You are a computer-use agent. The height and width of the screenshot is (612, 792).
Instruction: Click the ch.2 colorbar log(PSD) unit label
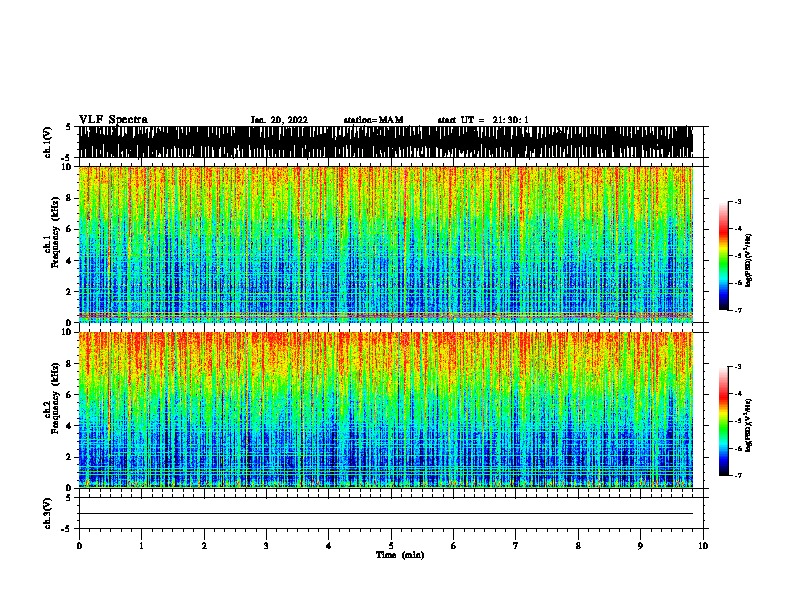(x=748, y=425)
